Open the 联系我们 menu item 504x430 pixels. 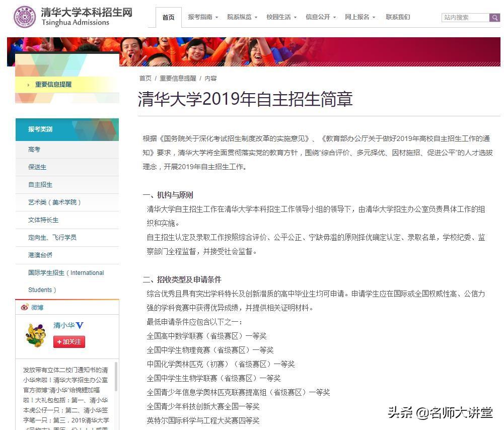click(398, 17)
